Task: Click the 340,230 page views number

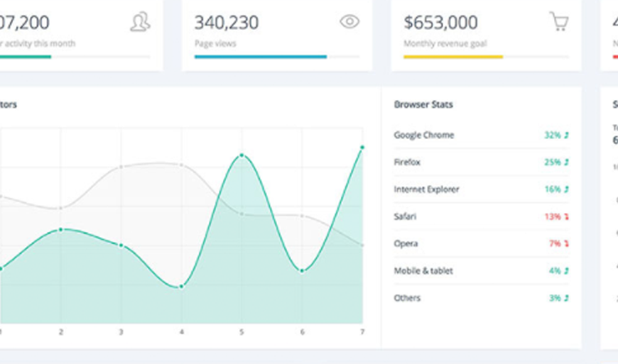Action: pos(227,23)
